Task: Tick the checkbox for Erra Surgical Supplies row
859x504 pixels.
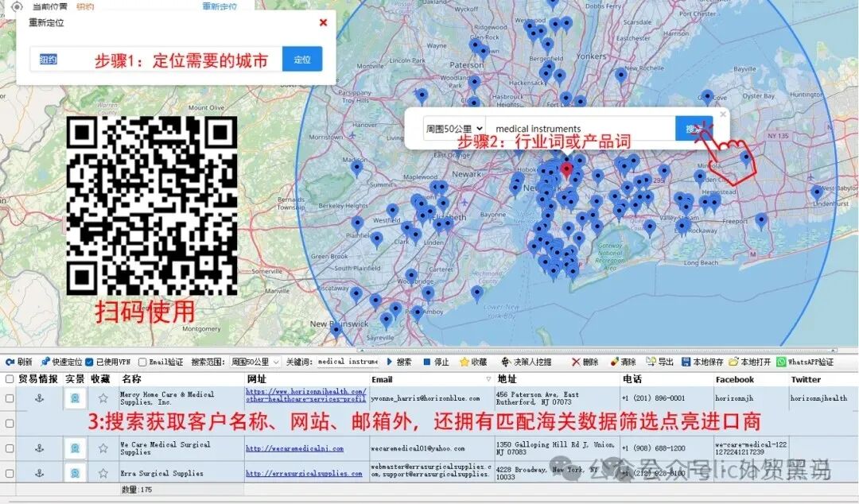Action: (x=8, y=472)
